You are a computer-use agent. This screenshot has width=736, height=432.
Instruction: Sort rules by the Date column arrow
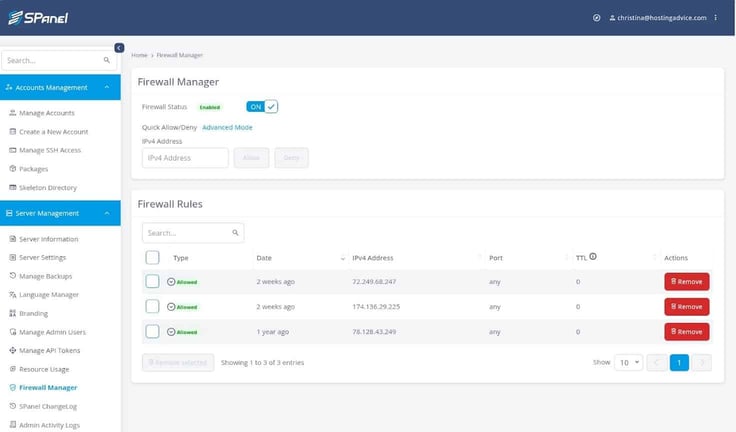coord(343,258)
